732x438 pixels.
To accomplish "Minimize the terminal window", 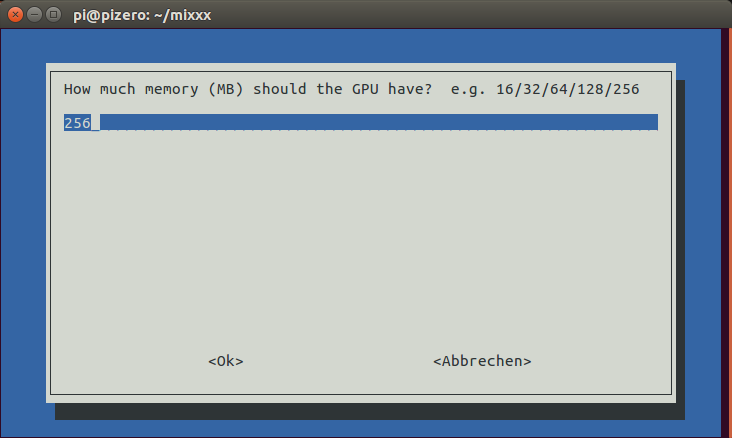I will click(x=35, y=15).
